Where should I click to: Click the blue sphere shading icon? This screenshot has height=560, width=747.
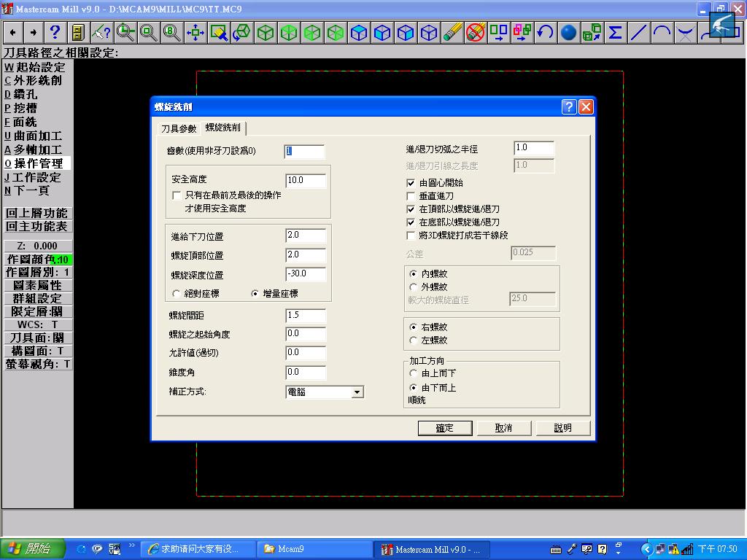tap(568, 32)
